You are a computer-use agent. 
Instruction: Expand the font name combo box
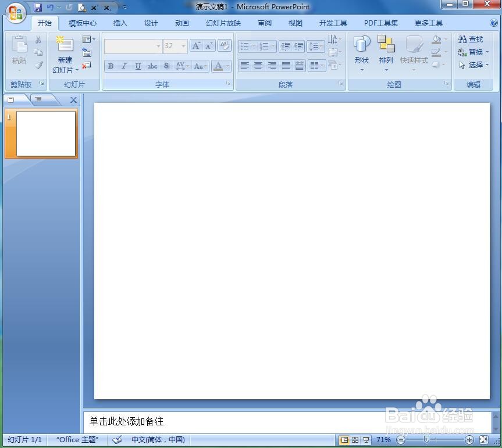[158, 46]
